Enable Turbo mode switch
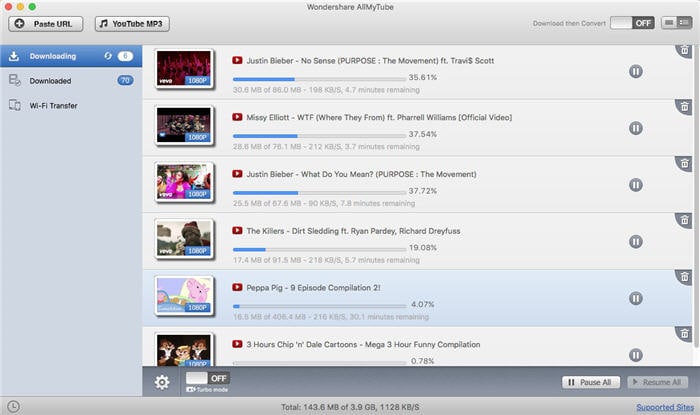Screen dimensions: 700x415 point(208,378)
